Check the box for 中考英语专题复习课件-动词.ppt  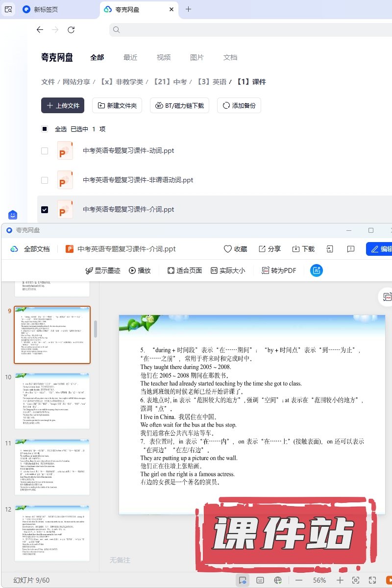[45, 151]
